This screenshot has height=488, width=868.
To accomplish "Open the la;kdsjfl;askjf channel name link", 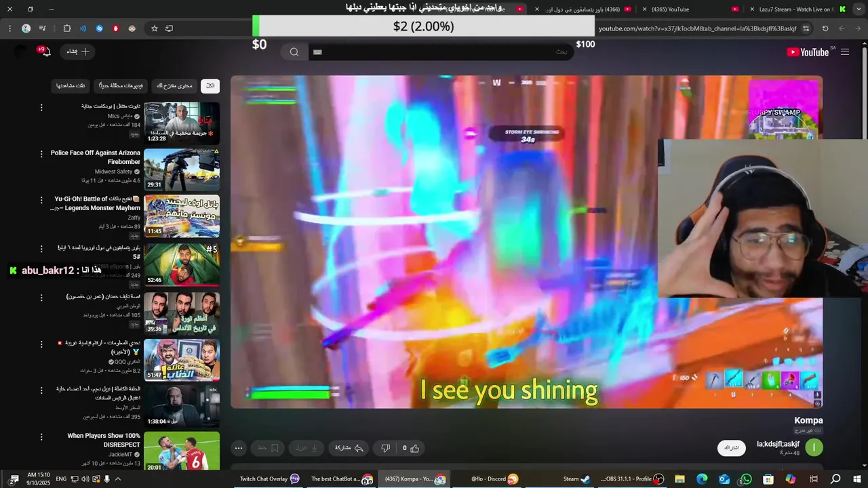I will click(778, 444).
